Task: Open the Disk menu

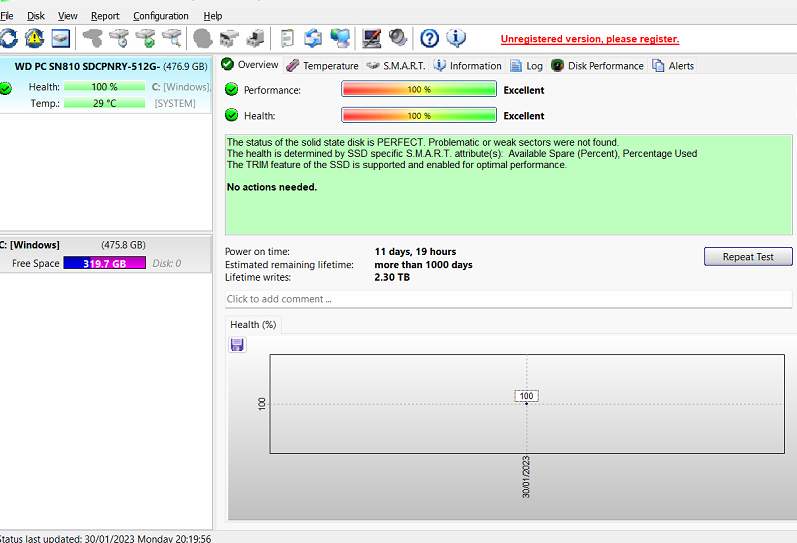Action: 36,16
